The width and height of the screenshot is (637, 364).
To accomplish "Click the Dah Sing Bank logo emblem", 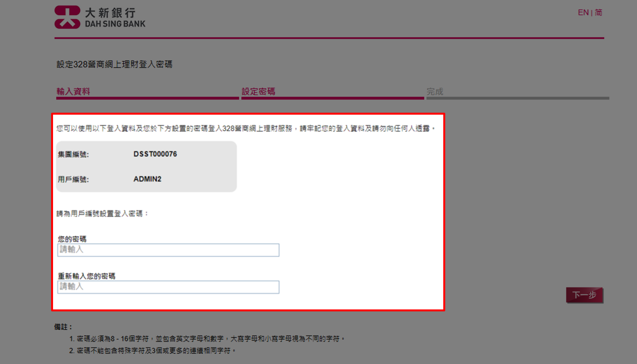I will click(x=67, y=17).
